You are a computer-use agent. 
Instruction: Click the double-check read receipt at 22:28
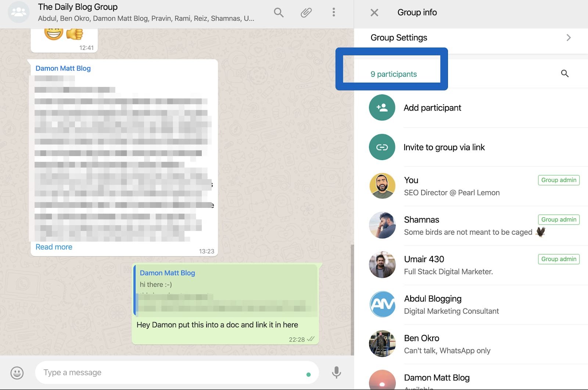311,339
